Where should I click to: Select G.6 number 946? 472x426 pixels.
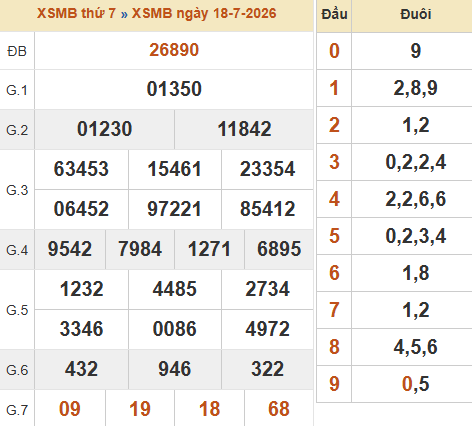(x=175, y=369)
